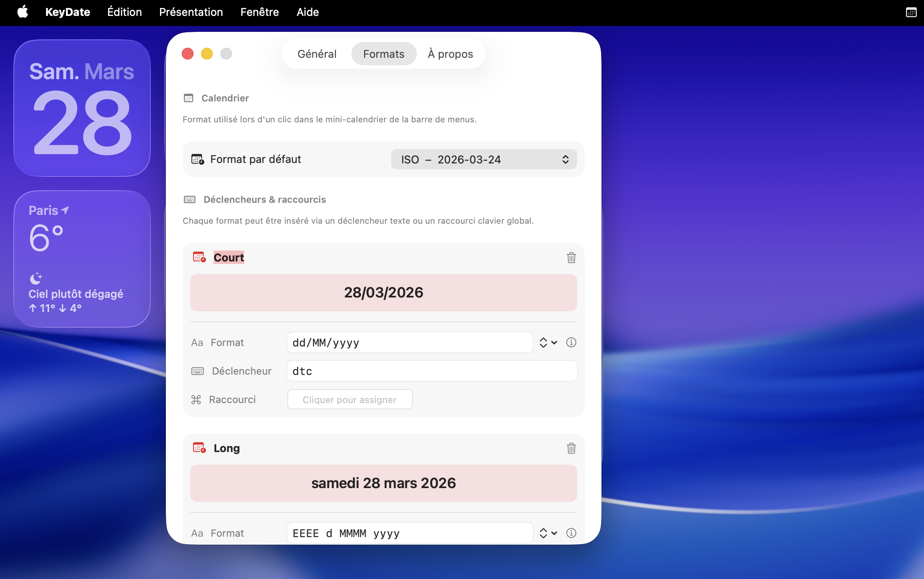The width and height of the screenshot is (924, 579).
Task: Delete the Court format using its trash icon
Action: click(x=571, y=258)
